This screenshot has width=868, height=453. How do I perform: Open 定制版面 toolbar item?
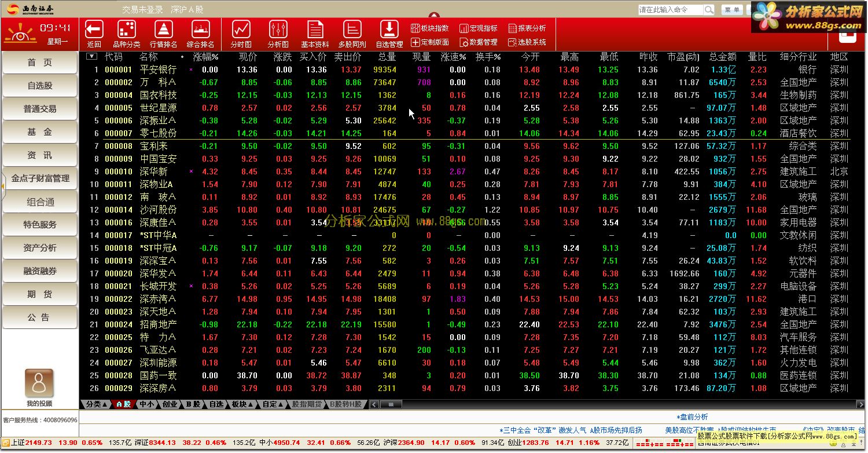tap(430, 42)
